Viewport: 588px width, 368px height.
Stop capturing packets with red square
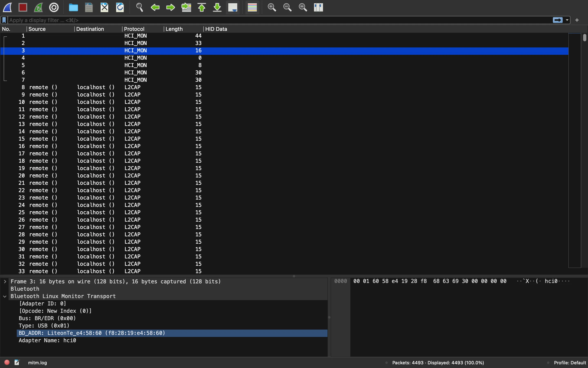click(x=23, y=8)
